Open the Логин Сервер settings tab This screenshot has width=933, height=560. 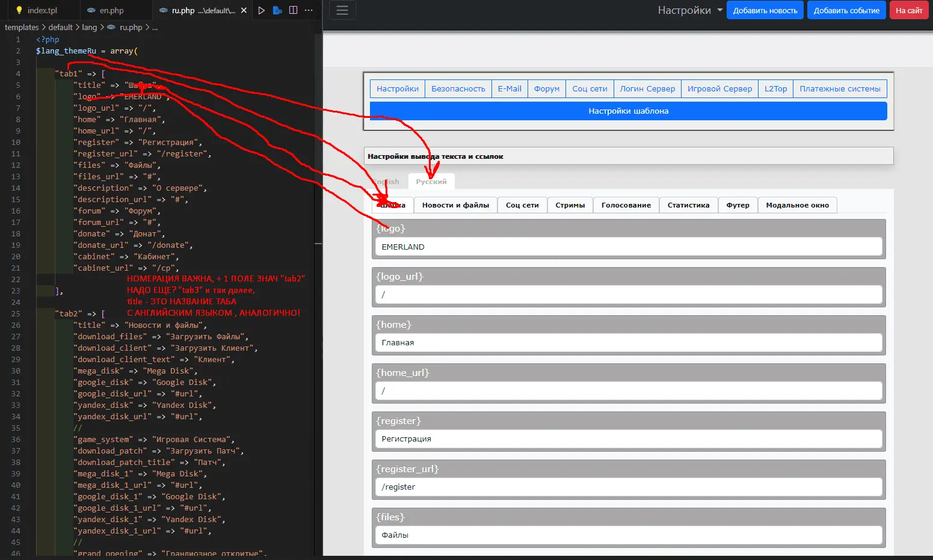pos(647,89)
